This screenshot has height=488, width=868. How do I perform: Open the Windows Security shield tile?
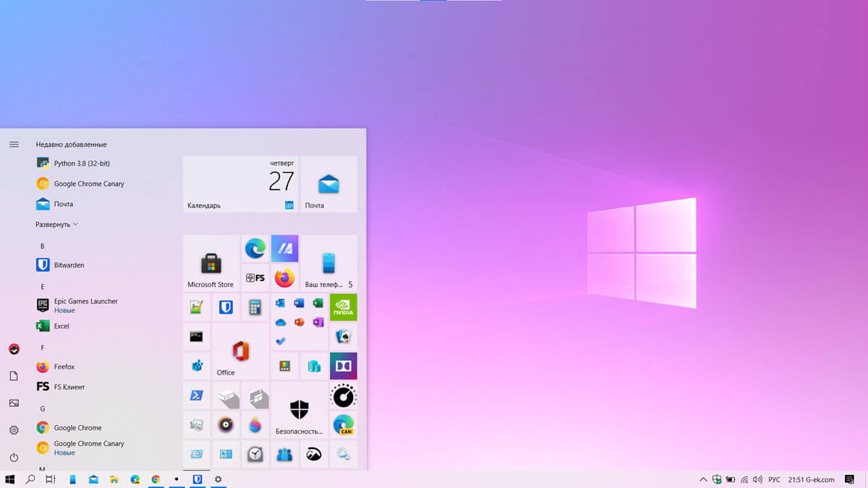pyautogui.click(x=299, y=410)
